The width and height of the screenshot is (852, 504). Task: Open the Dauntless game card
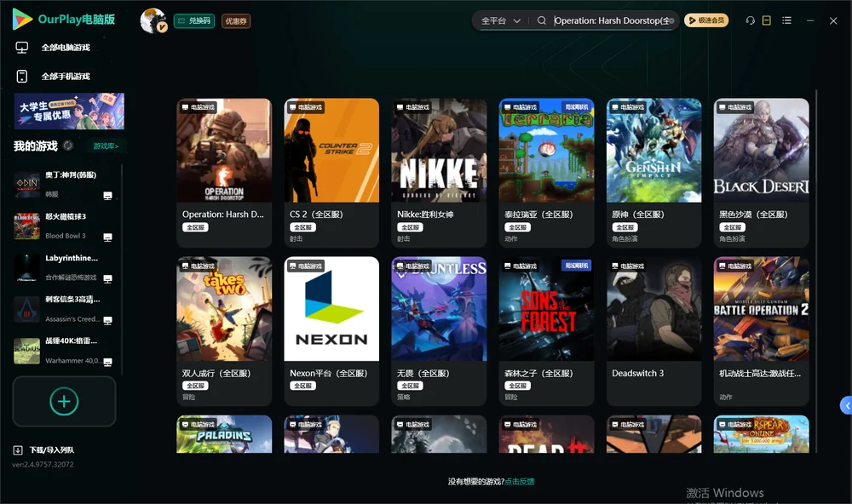pyautogui.click(x=439, y=331)
